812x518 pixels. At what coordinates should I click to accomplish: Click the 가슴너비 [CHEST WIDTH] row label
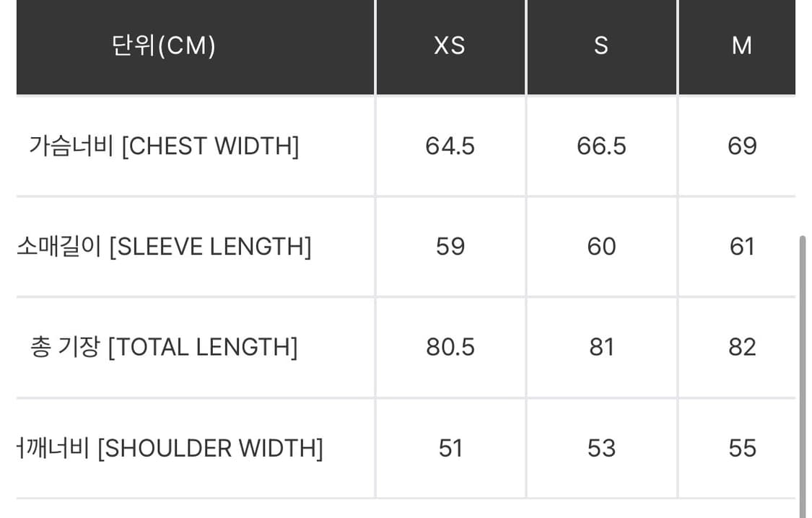tap(164, 146)
